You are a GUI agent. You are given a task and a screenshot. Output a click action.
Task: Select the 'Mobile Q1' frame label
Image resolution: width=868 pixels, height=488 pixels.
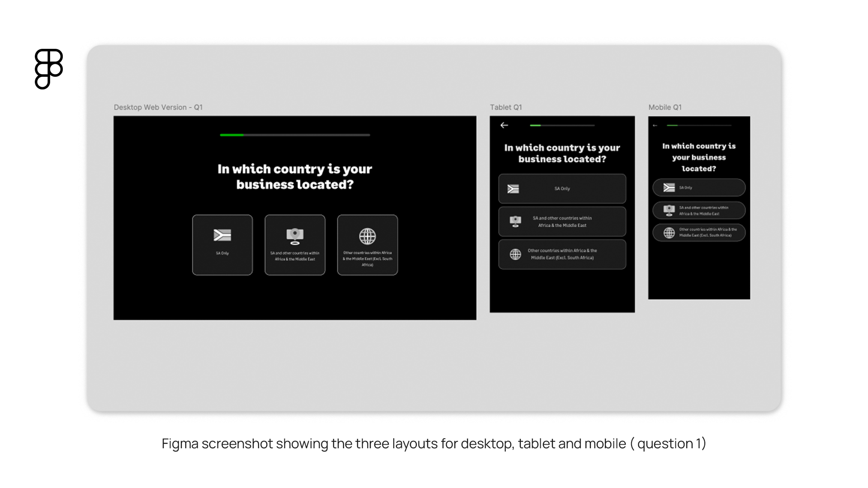665,107
